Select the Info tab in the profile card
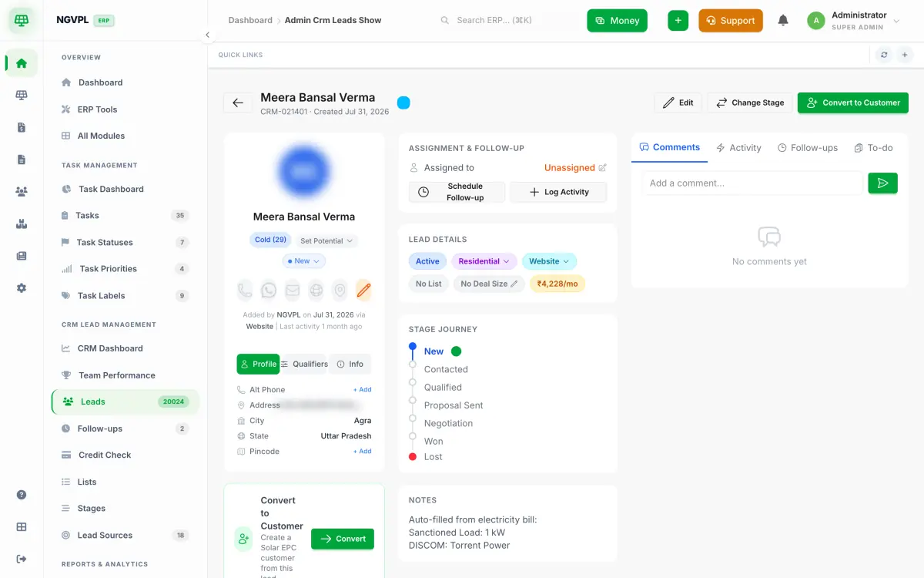 click(350, 365)
